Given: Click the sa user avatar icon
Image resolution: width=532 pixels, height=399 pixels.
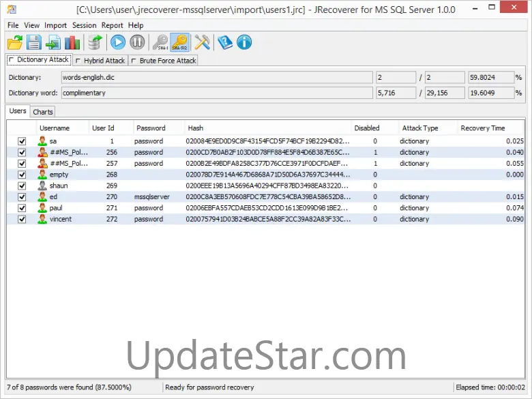Looking at the screenshot, I should (x=42, y=141).
